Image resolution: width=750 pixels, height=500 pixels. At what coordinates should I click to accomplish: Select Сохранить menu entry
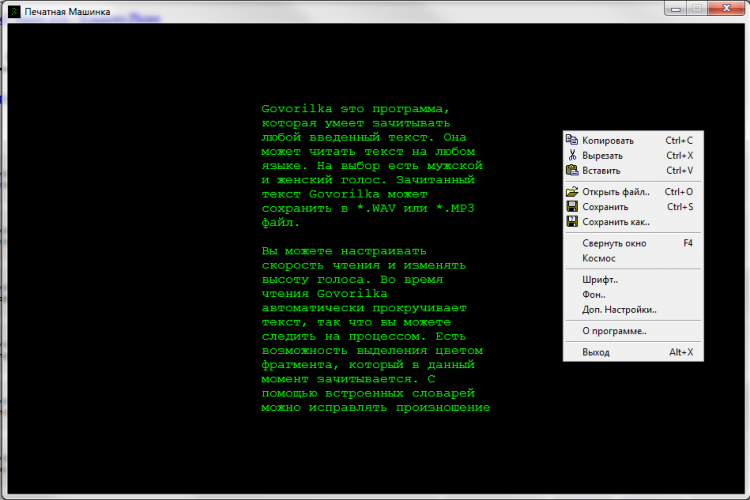633,207
